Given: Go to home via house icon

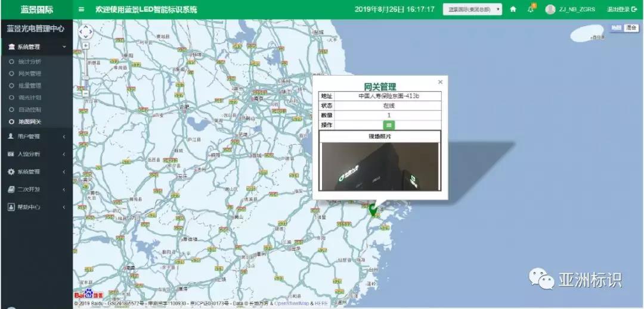Looking at the screenshot, I should pyautogui.click(x=513, y=9).
